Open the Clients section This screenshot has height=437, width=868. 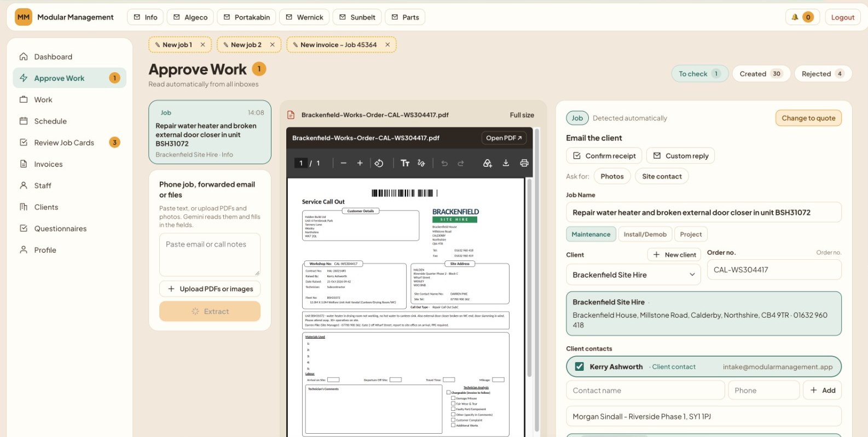70,207
